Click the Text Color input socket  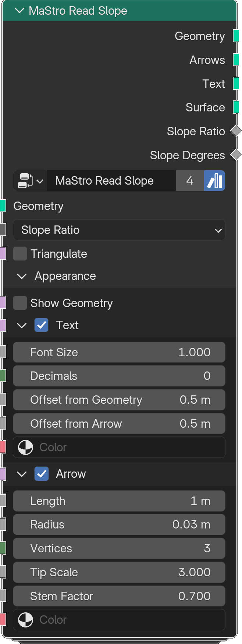3,447
